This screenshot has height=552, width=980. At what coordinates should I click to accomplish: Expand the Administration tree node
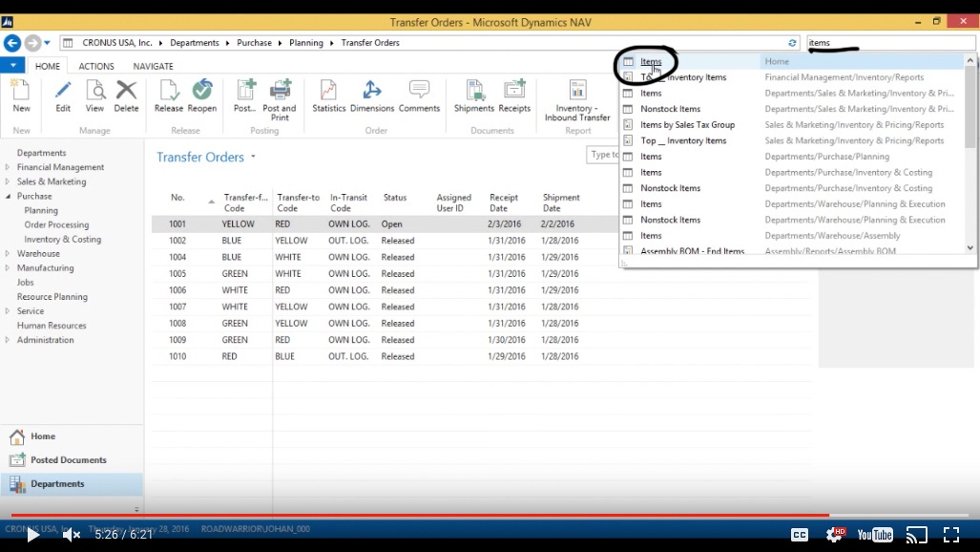(8, 340)
